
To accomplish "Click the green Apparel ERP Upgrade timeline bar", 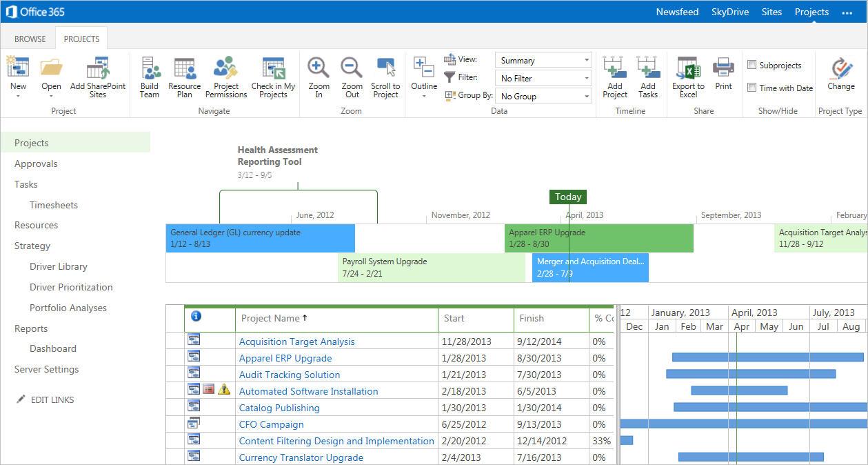I will (x=598, y=238).
